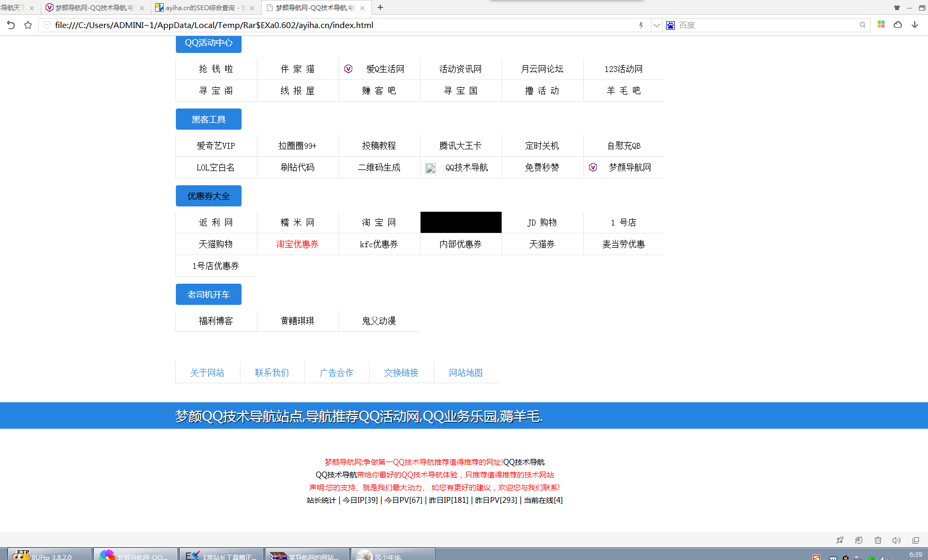Open the red 淘宝优惠券 link
The image size is (928, 560).
click(x=298, y=244)
